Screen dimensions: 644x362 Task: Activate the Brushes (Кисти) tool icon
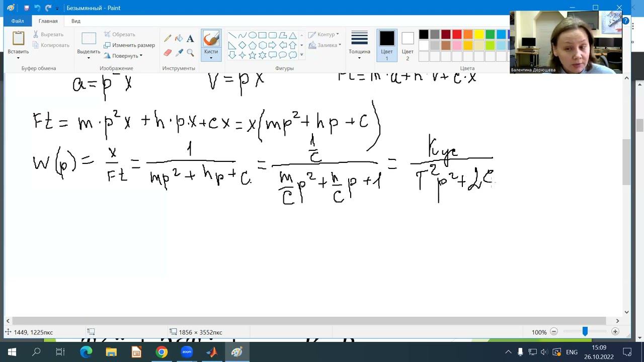tap(211, 39)
